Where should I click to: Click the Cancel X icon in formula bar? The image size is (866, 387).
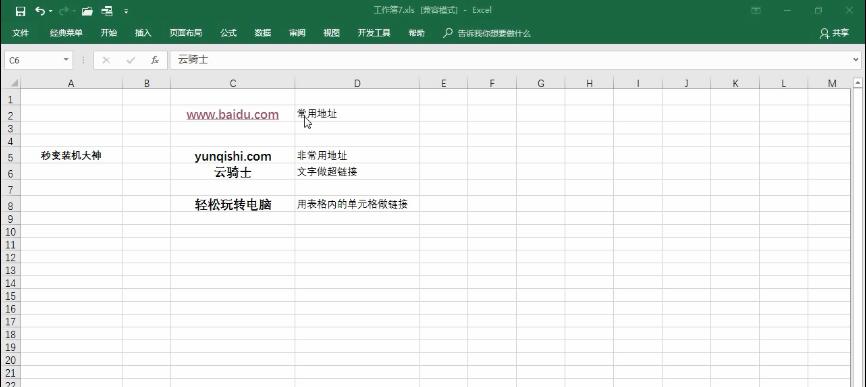106,60
